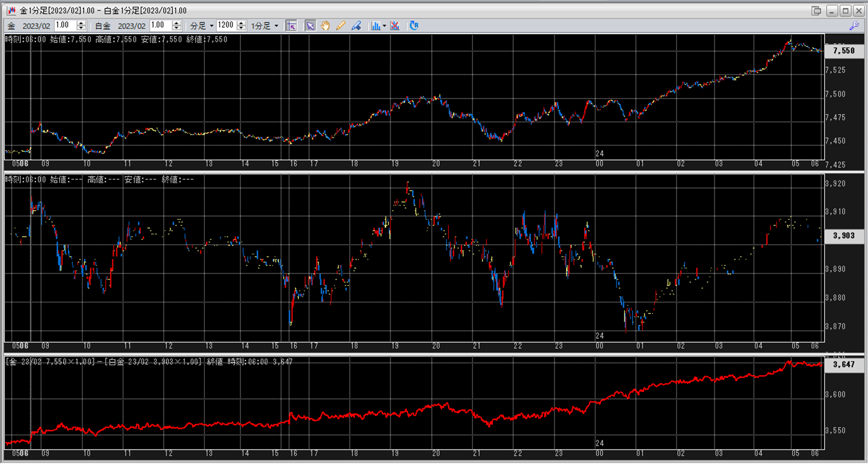
Task: Toggle the crosshair cursor display button
Action: point(291,26)
